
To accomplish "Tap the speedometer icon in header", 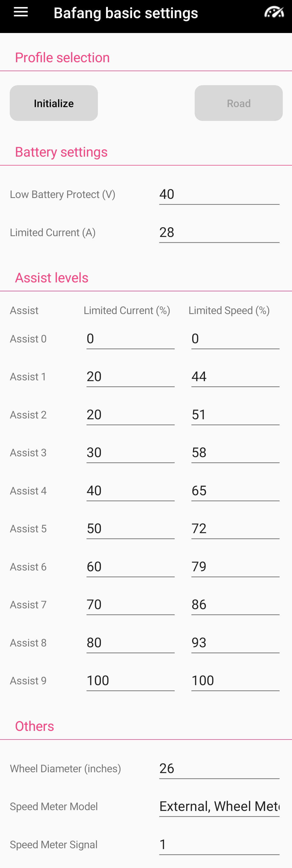I will (x=273, y=12).
